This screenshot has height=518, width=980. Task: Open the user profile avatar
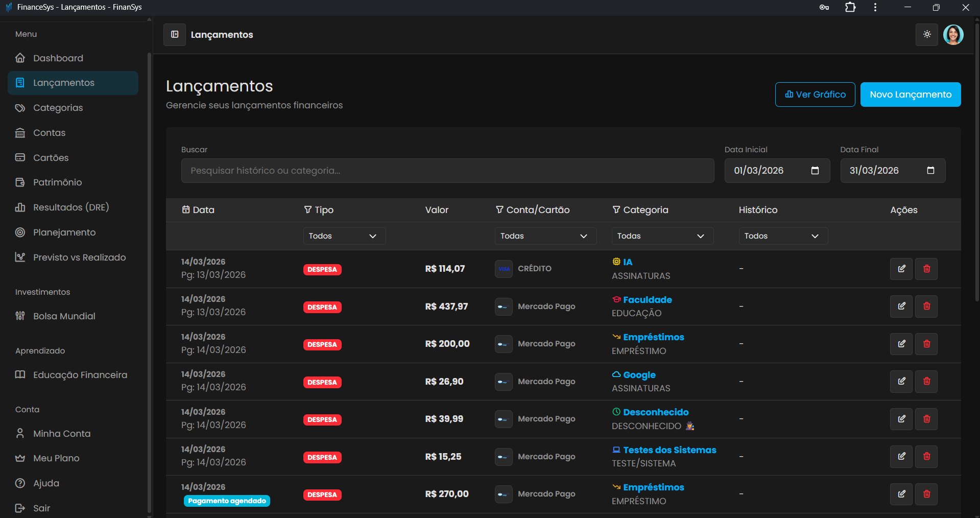(x=953, y=35)
